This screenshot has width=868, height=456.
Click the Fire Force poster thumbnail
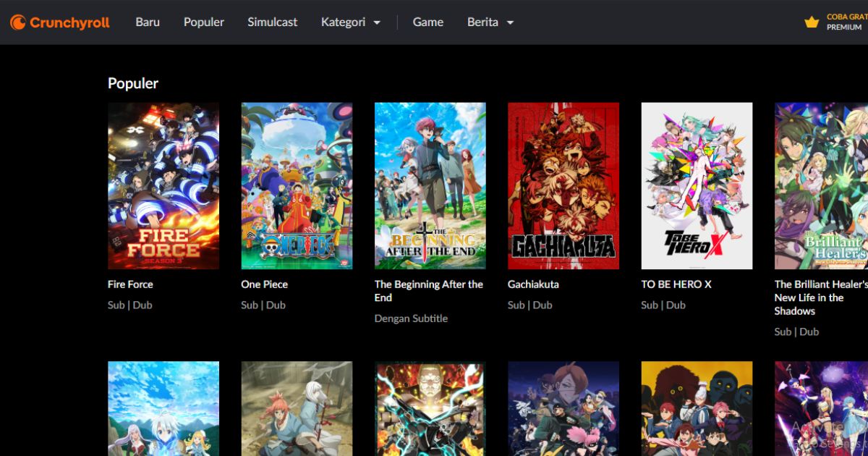(x=163, y=185)
